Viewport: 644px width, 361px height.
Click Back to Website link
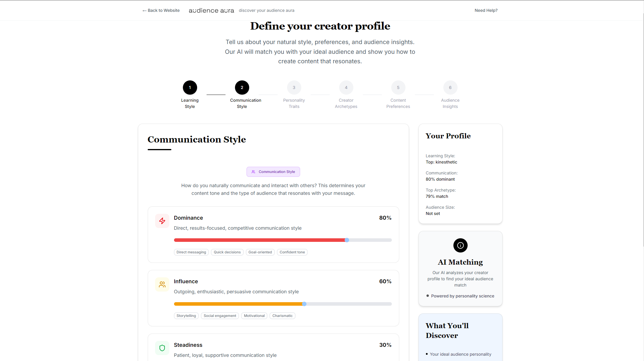point(161,10)
